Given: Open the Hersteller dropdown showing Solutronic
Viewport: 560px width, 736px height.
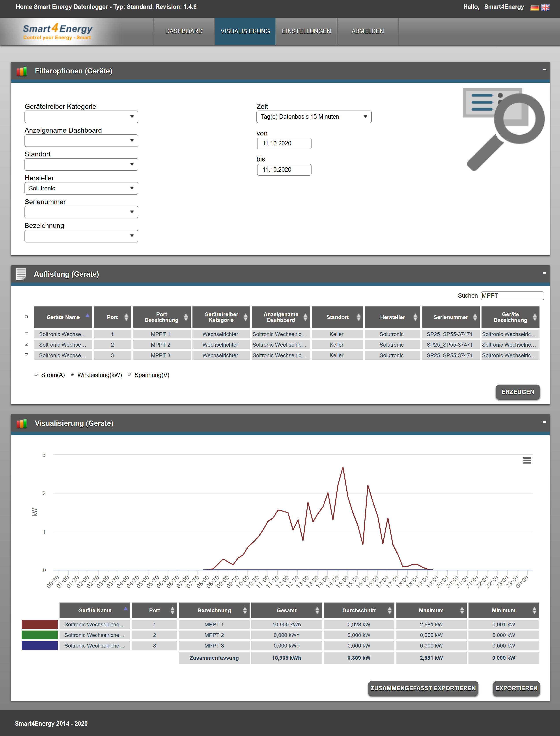Looking at the screenshot, I should click(x=81, y=188).
